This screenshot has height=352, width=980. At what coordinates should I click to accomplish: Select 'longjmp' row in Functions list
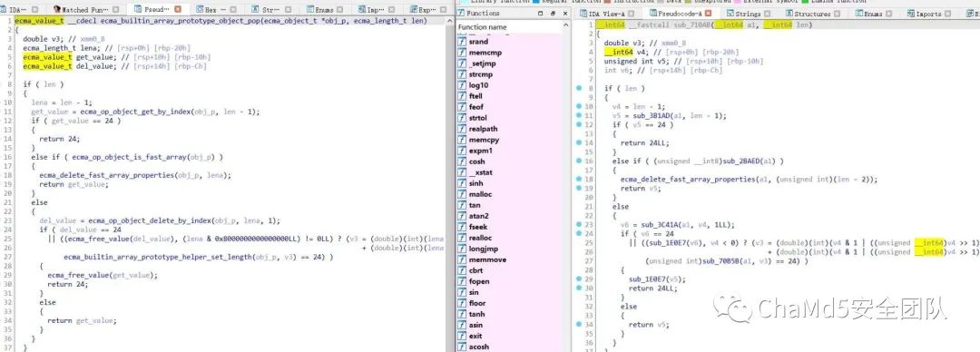[x=508, y=249]
